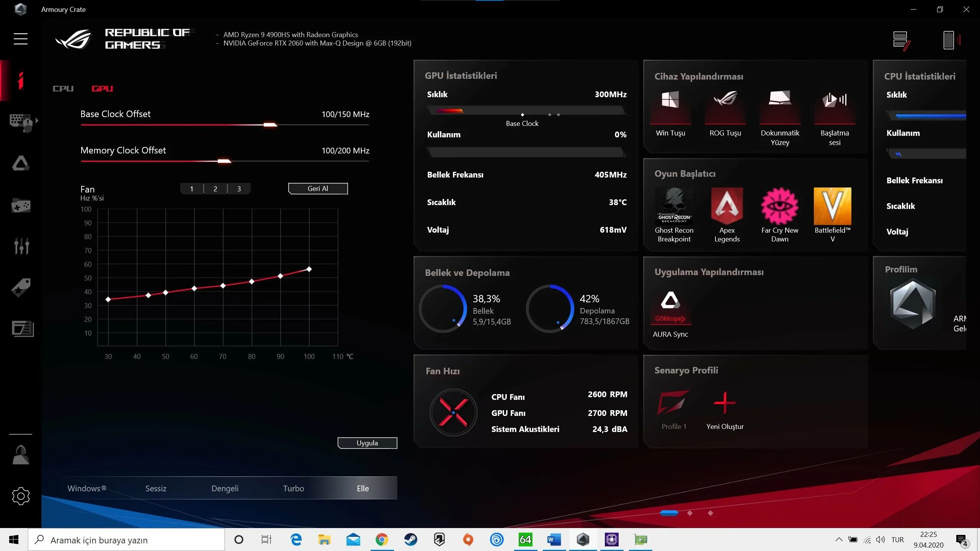Image resolution: width=980 pixels, height=551 pixels.
Task: Open the Windows Start menu
Action: 14,540
